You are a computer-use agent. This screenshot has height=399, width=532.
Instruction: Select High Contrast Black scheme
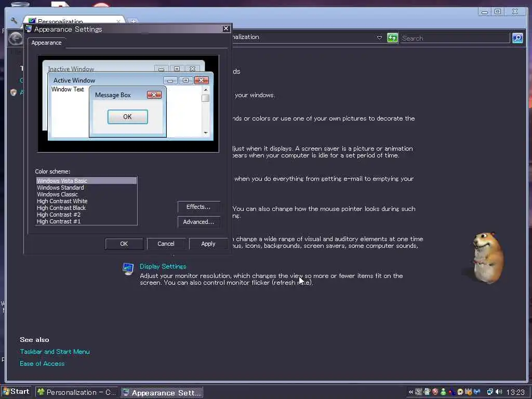click(87, 208)
